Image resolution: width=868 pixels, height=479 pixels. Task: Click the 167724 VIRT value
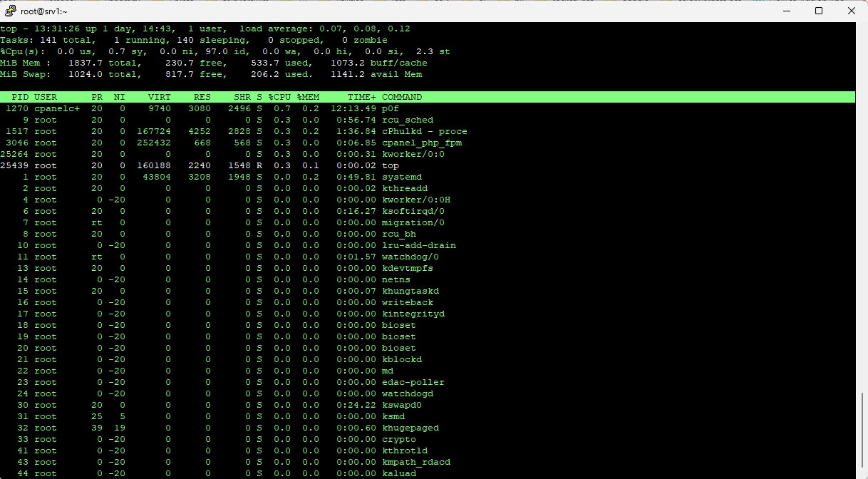(154, 131)
